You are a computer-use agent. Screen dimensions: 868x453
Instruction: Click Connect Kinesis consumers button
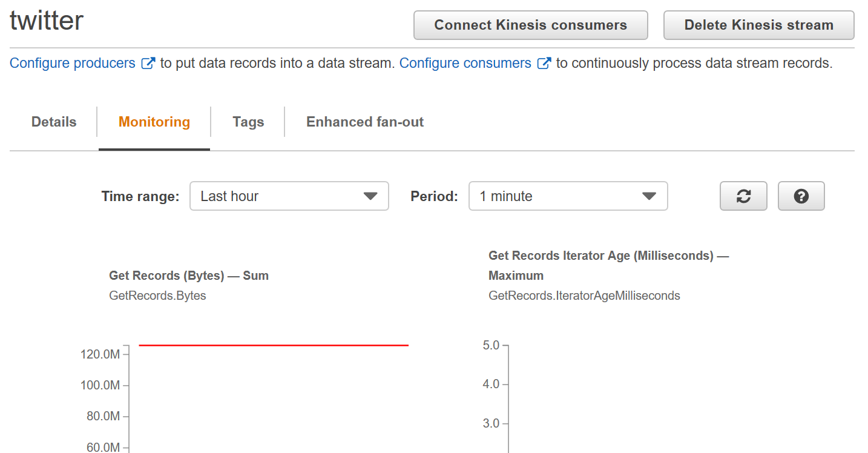point(530,25)
